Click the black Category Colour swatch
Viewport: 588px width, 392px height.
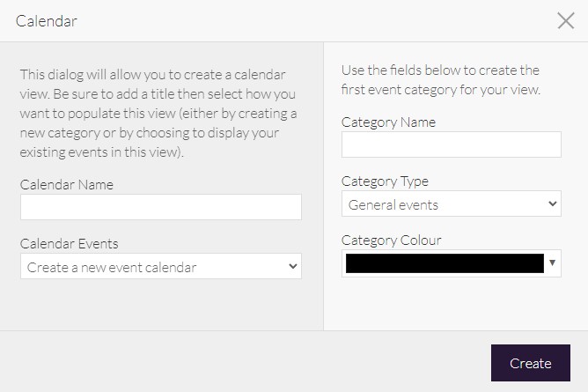pos(445,263)
